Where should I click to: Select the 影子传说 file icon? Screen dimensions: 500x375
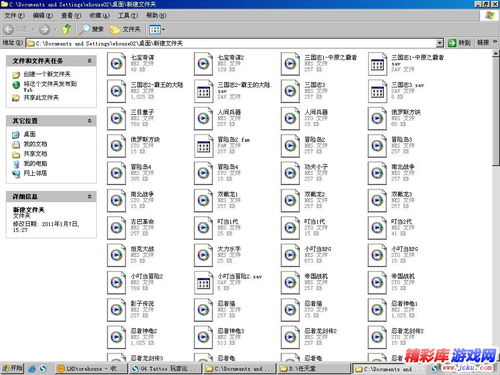tap(116, 309)
